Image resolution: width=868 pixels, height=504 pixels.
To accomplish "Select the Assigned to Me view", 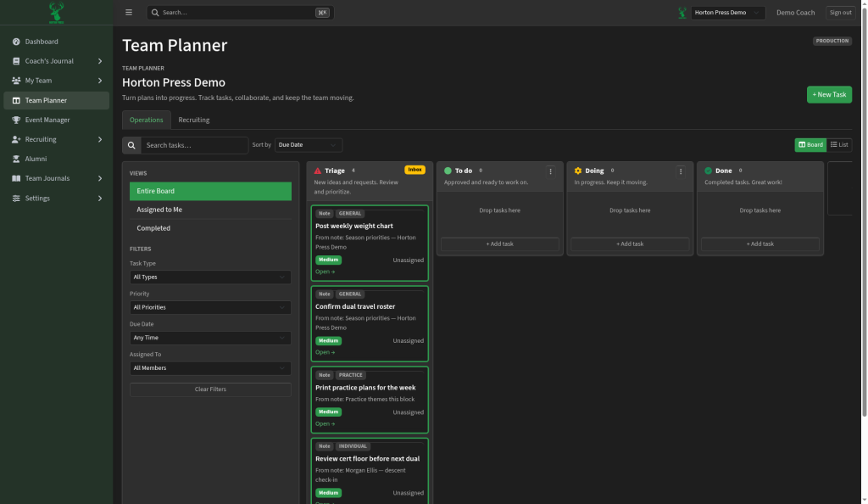I will tap(210, 210).
